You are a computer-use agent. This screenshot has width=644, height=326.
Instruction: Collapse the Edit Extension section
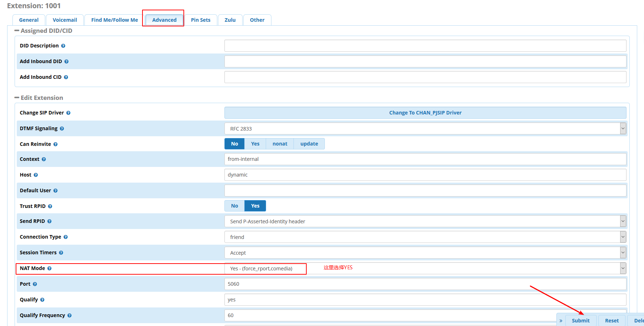17,98
